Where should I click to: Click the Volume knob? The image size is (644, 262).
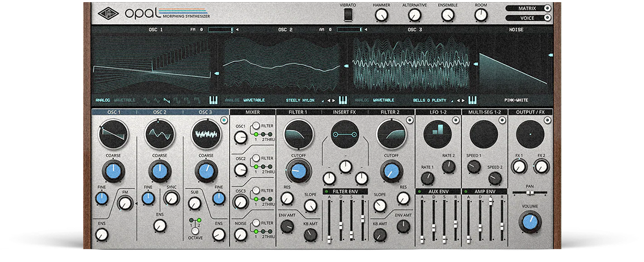point(530,221)
